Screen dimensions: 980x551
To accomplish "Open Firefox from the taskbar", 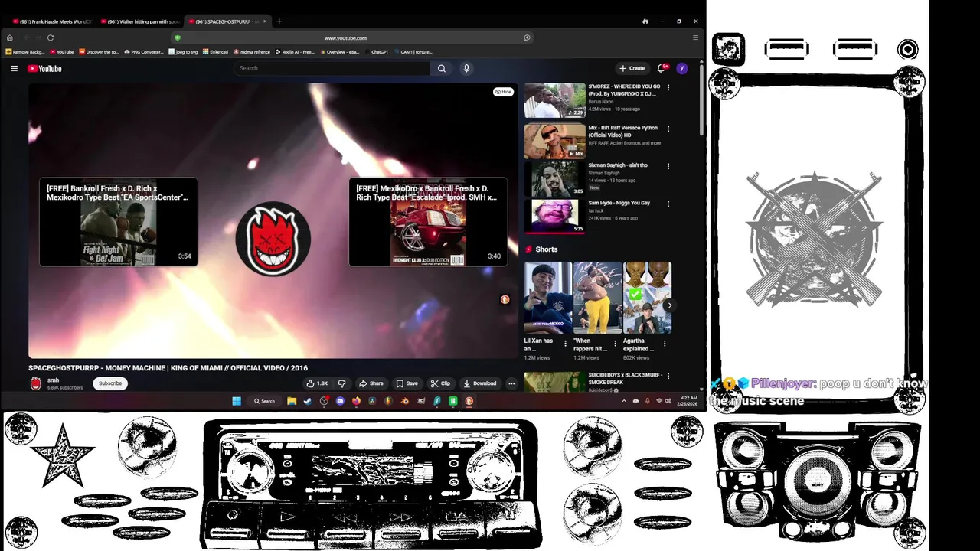I will point(356,401).
